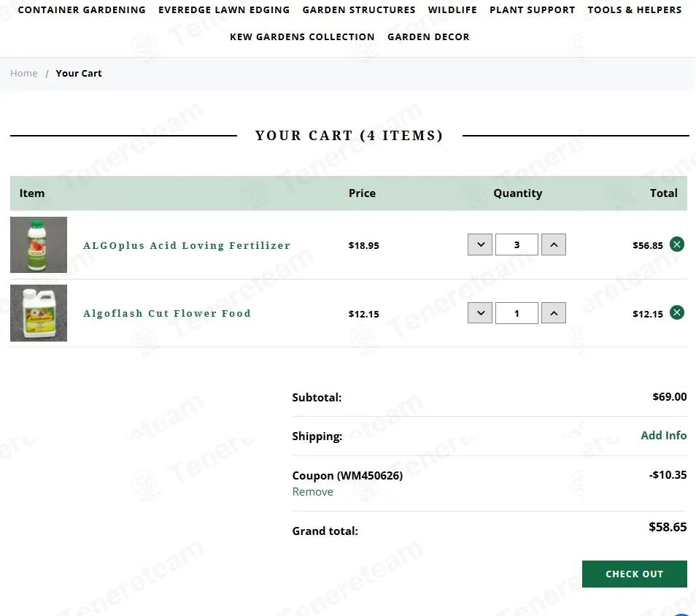
Task: Open ALGOplus Acid Loving Fertilizer product link
Action: tap(187, 246)
